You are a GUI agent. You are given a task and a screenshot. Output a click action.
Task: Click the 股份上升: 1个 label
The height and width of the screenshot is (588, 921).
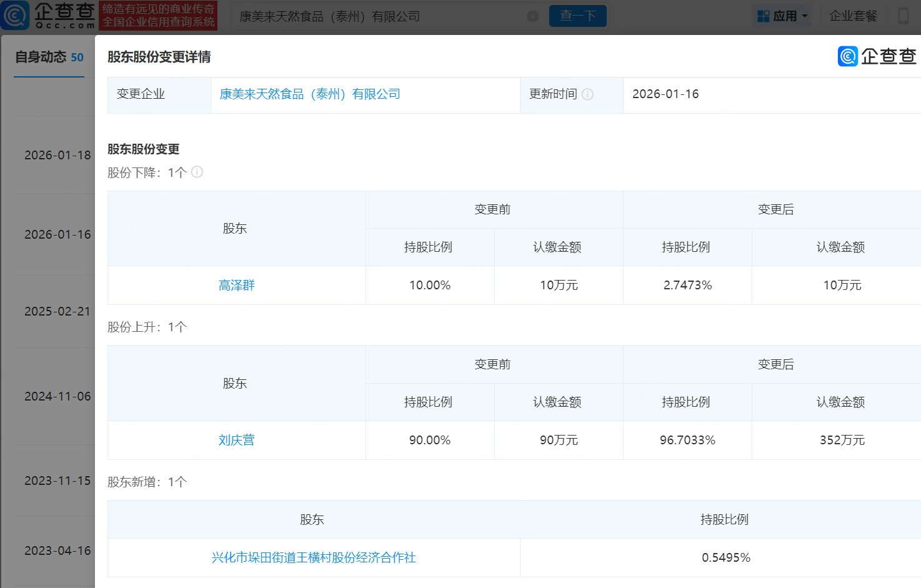147,327
